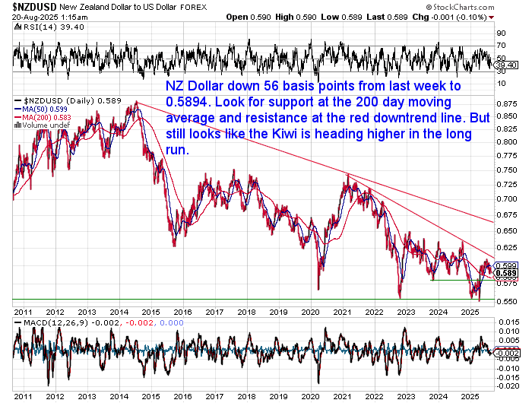This screenshot has height=403, width=532.
Task: Click the 0.875 price axis label
Action: pos(507,104)
